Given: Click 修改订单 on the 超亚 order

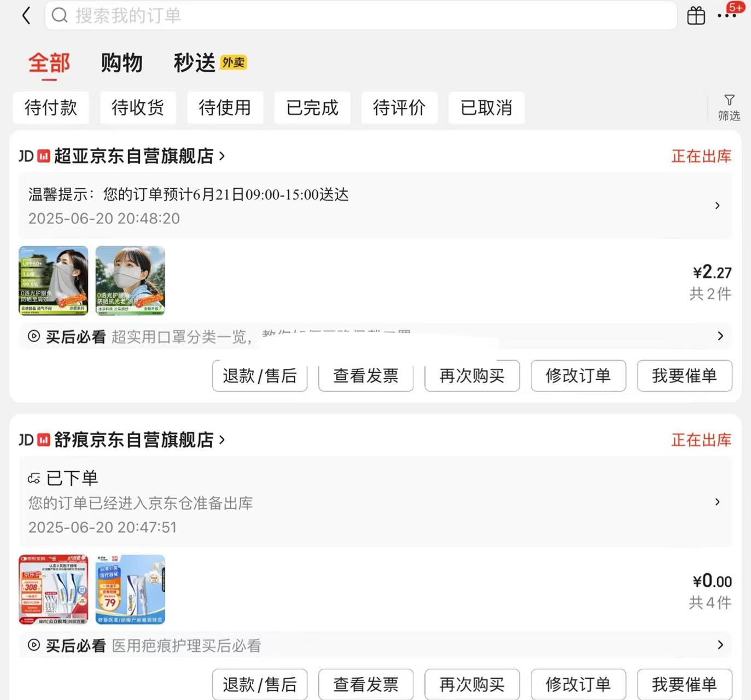Looking at the screenshot, I should point(578,375).
